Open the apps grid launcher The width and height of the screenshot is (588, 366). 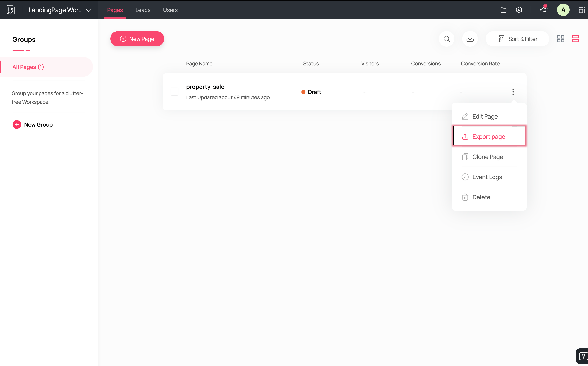click(582, 10)
